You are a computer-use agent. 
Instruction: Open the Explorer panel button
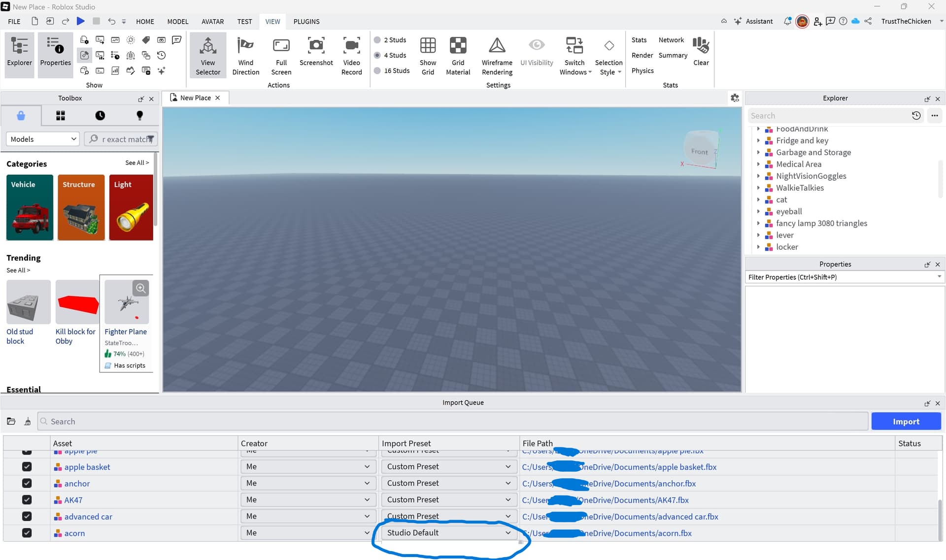20,55
